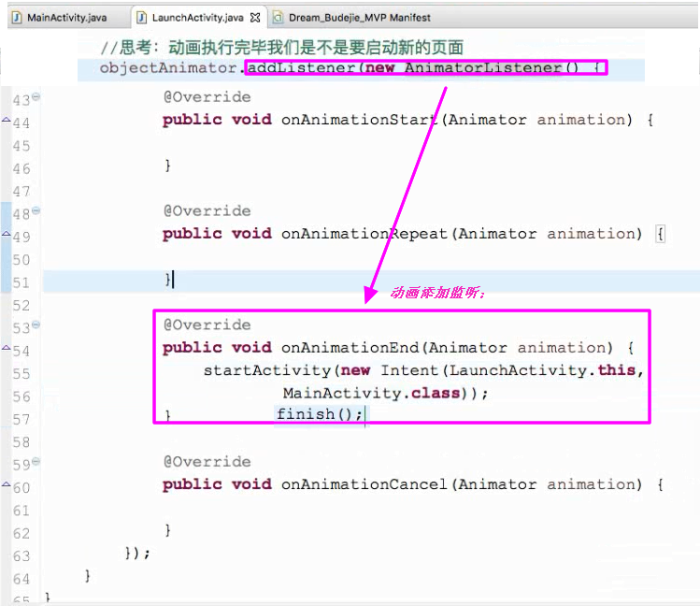Click line number 57 in the gutter
Viewport: 700px width, 606px height.
pyautogui.click(x=21, y=419)
